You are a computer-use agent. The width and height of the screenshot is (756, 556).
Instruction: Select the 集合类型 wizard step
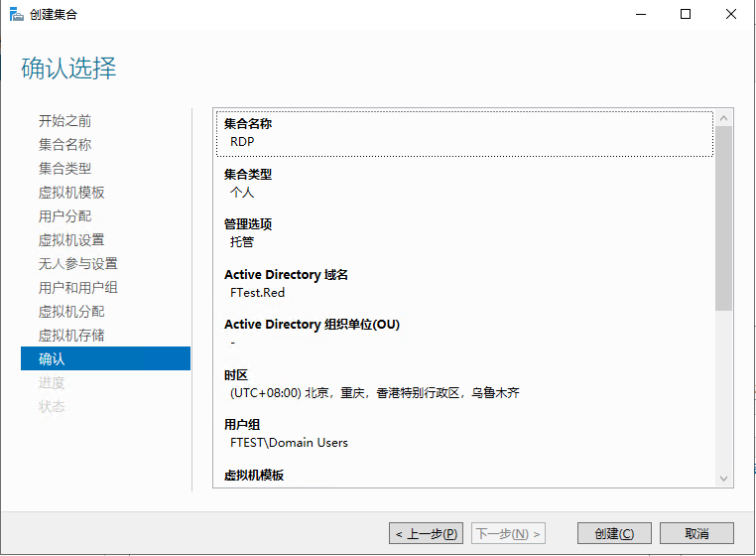pos(65,169)
